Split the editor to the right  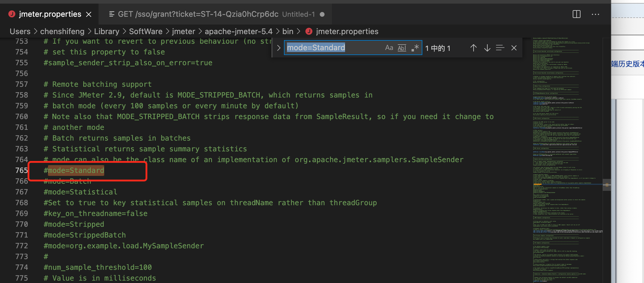[x=577, y=14]
